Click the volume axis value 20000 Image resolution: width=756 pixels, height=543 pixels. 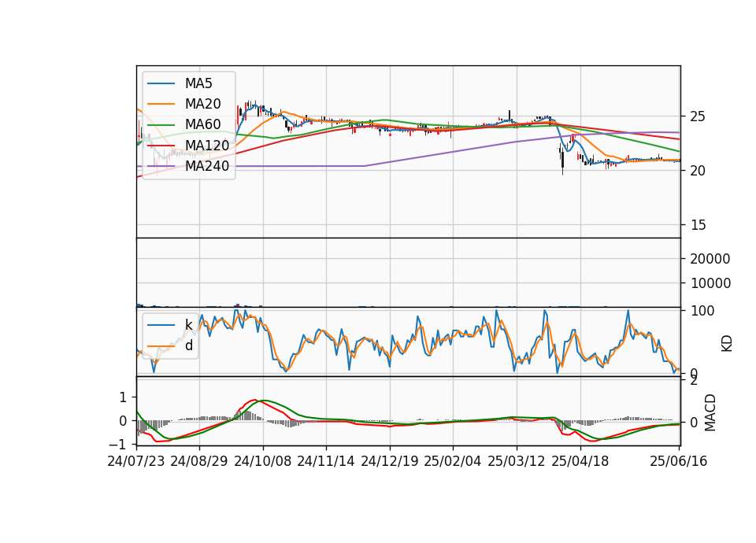pyautogui.click(x=710, y=259)
